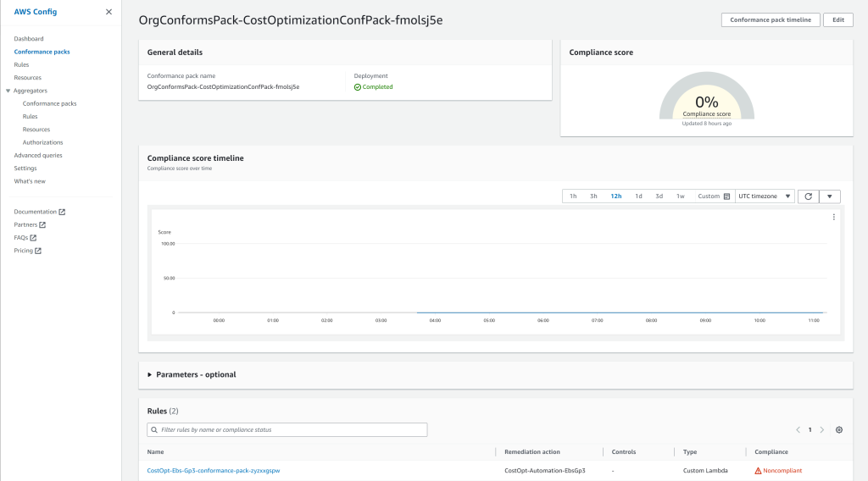
Task: Open Rules under Aggregators
Action: (30, 116)
